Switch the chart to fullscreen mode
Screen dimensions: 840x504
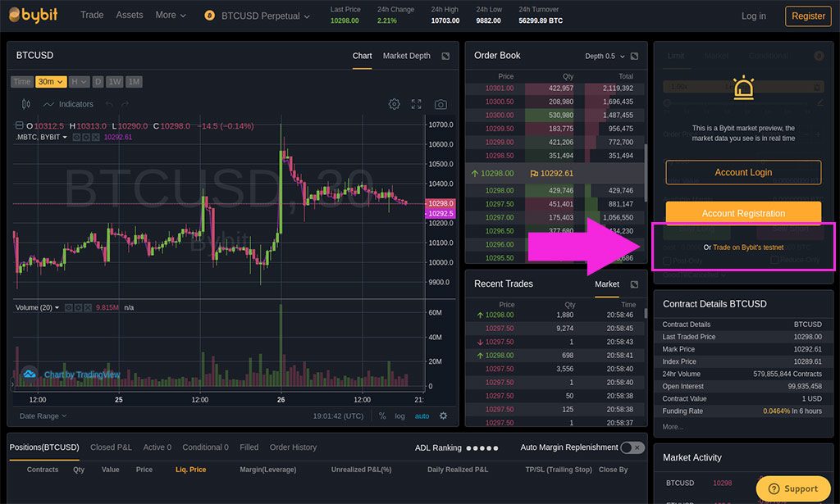pyautogui.click(x=416, y=104)
